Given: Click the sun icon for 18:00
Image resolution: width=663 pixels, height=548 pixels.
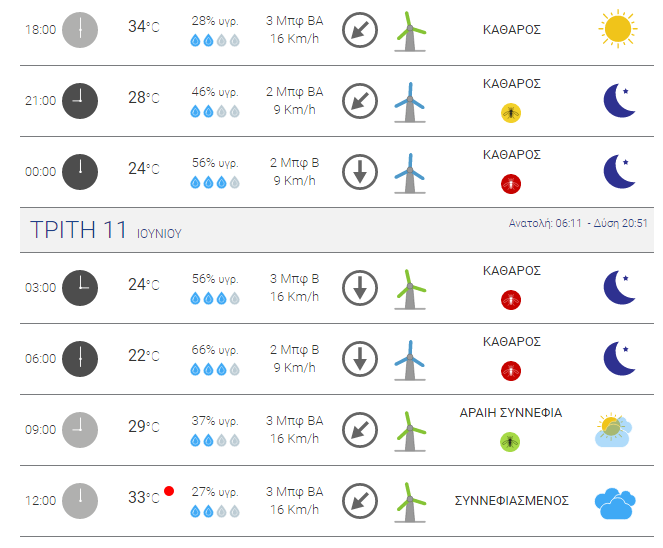Looking at the screenshot, I should click(618, 29).
